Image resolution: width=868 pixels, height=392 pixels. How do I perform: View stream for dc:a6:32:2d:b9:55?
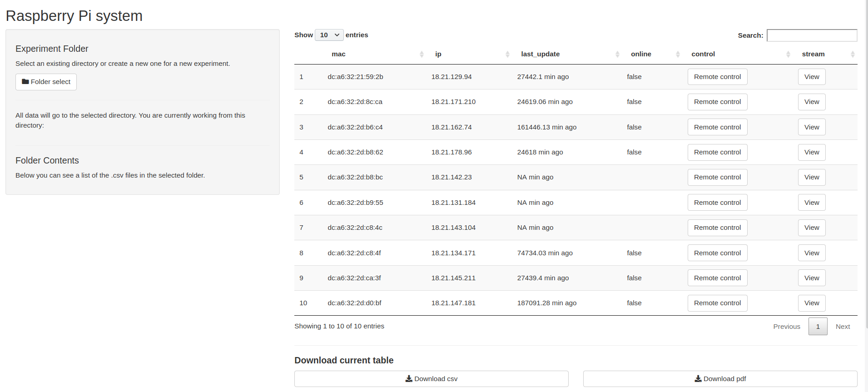coord(812,203)
